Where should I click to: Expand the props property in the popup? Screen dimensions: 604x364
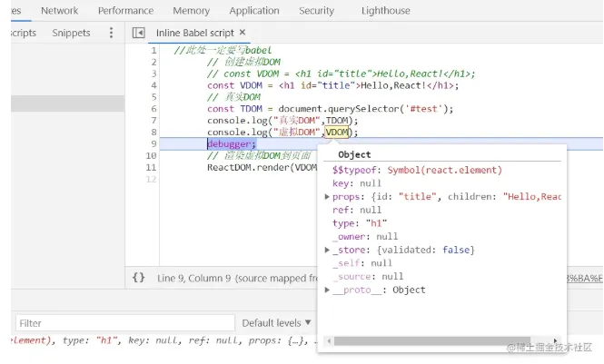(x=327, y=197)
